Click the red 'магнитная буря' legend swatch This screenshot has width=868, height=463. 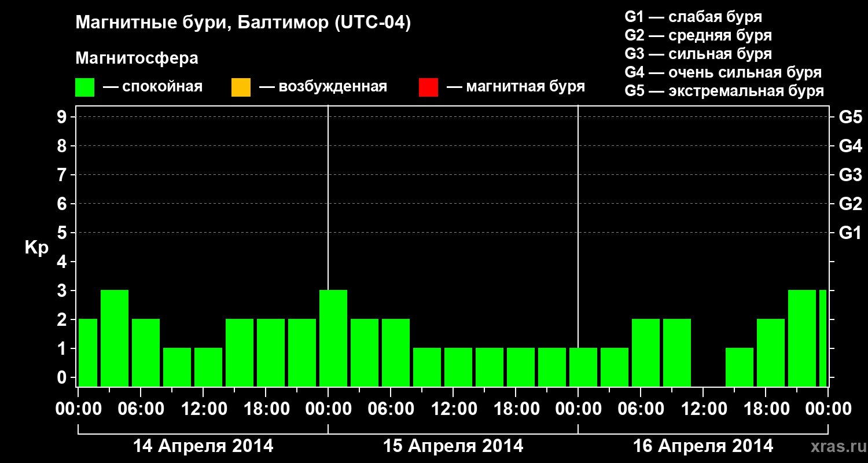coord(428,87)
